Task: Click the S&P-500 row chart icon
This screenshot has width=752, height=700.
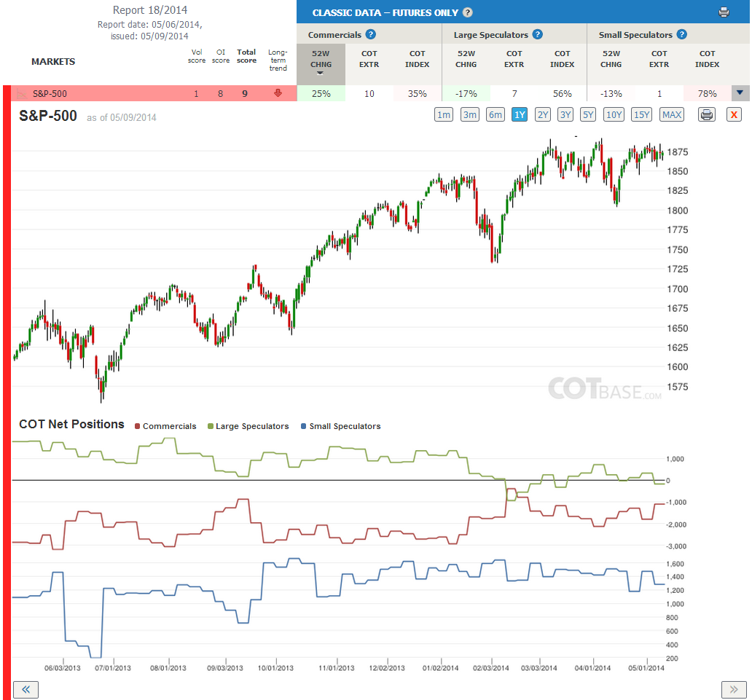Action: click(x=22, y=94)
